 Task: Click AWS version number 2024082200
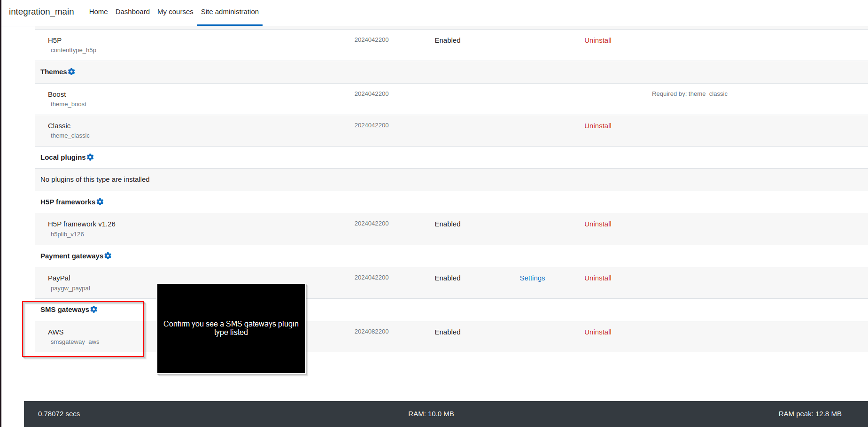coord(372,332)
